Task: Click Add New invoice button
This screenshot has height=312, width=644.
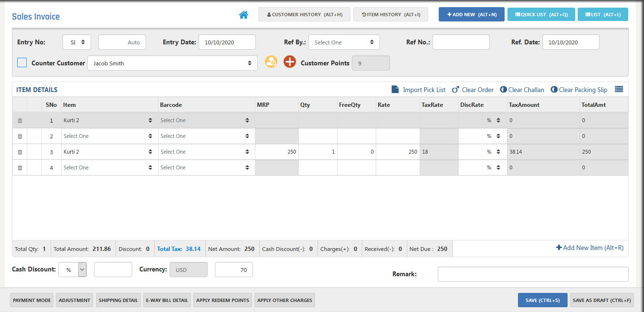Action: coord(472,14)
